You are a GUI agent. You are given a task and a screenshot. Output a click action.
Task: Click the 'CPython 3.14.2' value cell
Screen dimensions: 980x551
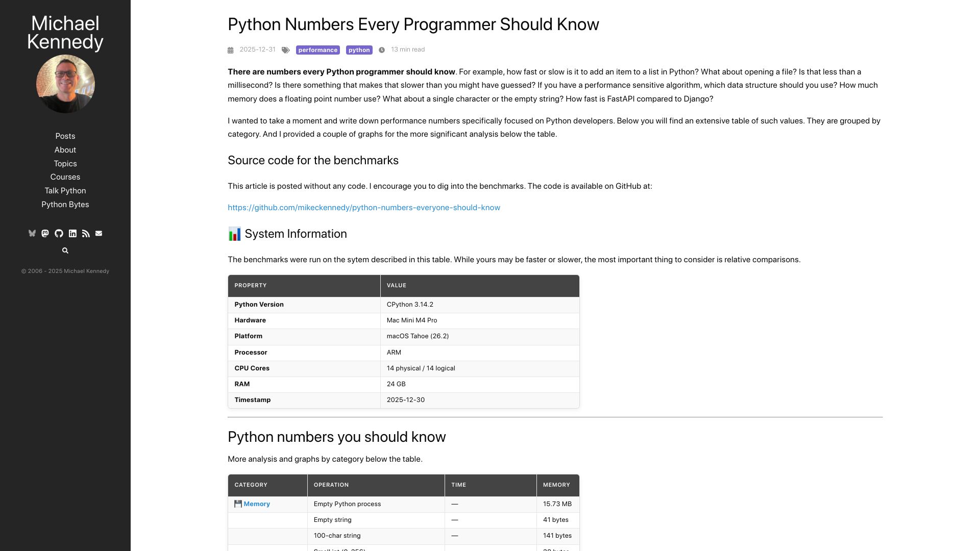480,305
